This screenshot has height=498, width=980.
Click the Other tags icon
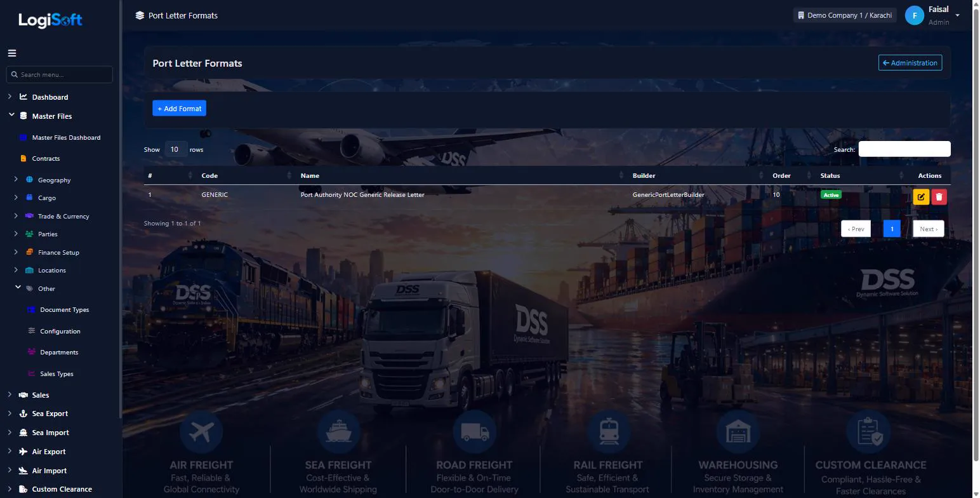[29, 288]
